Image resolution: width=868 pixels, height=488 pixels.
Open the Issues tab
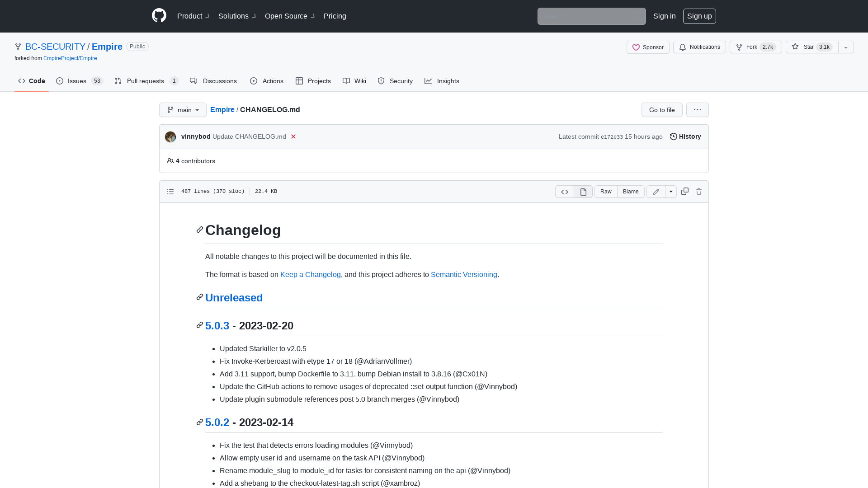[x=80, y=81]
